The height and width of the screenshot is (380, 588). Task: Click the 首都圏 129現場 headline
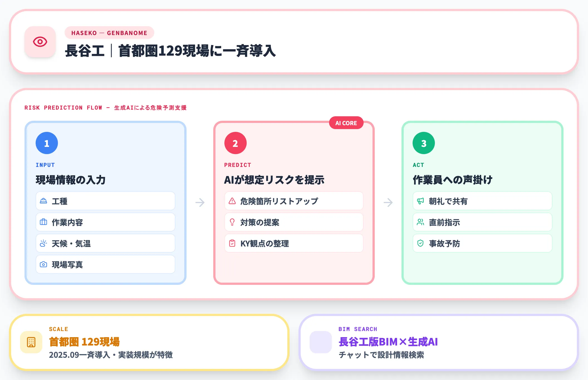coord(84,342)
